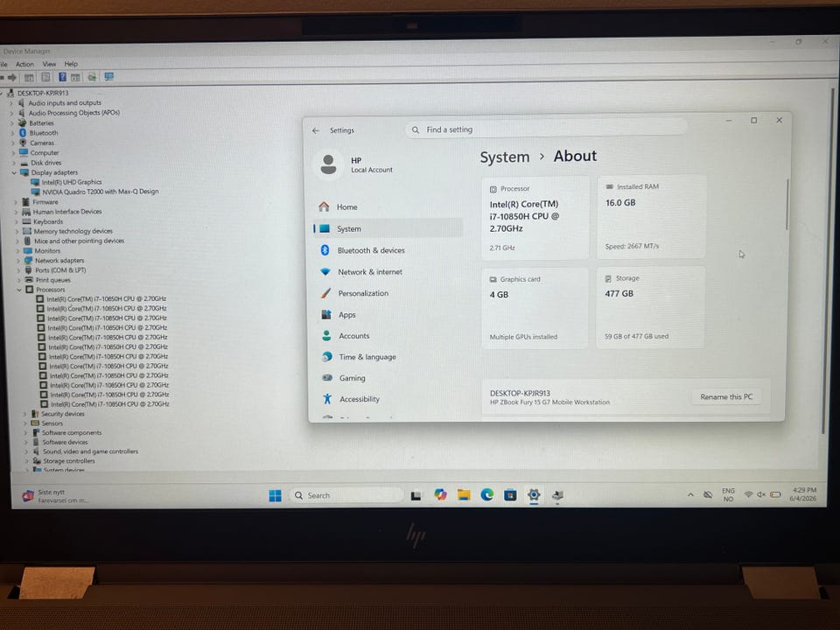Click Find a setting search field
The width and height of the screenshot is (840, 630).
546,129
